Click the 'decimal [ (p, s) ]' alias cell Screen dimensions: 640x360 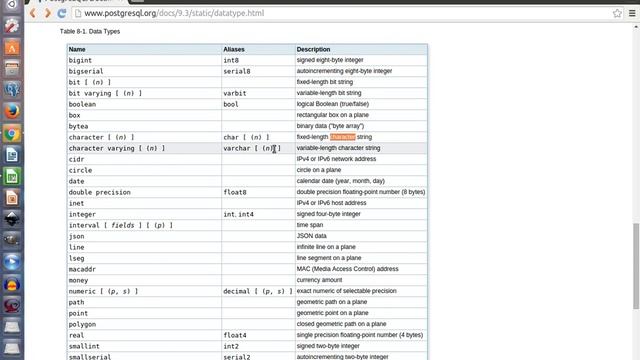(x=258, y=292)
